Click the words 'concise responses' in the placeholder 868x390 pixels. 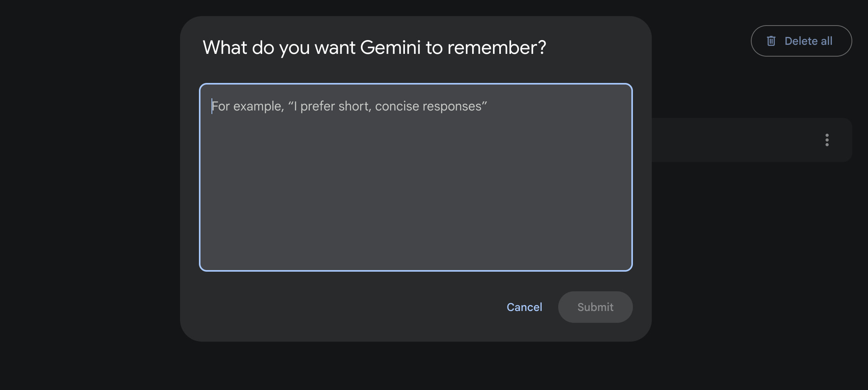[x=428, y=106]
